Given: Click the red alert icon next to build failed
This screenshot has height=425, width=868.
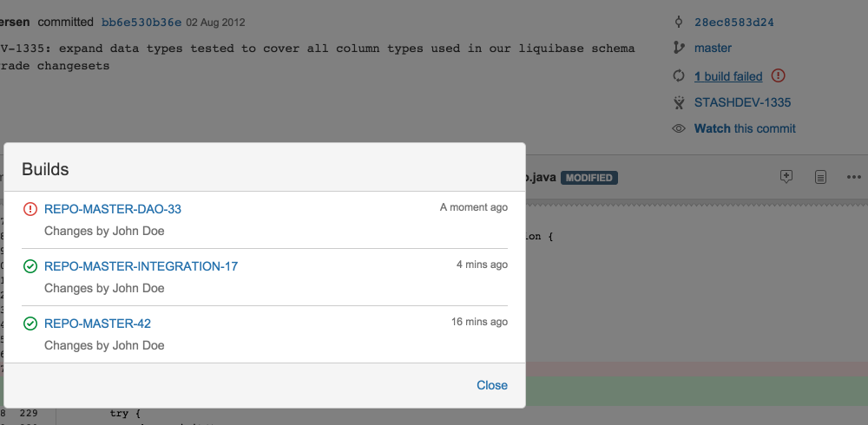Looking at the screenshot, I should [x=778, y=75].
